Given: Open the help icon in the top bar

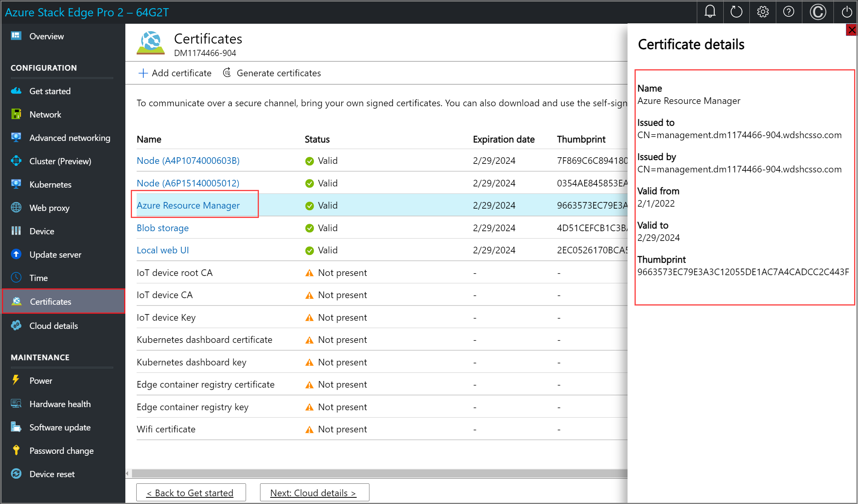Looking at the screenshot, I should [789, 12].
